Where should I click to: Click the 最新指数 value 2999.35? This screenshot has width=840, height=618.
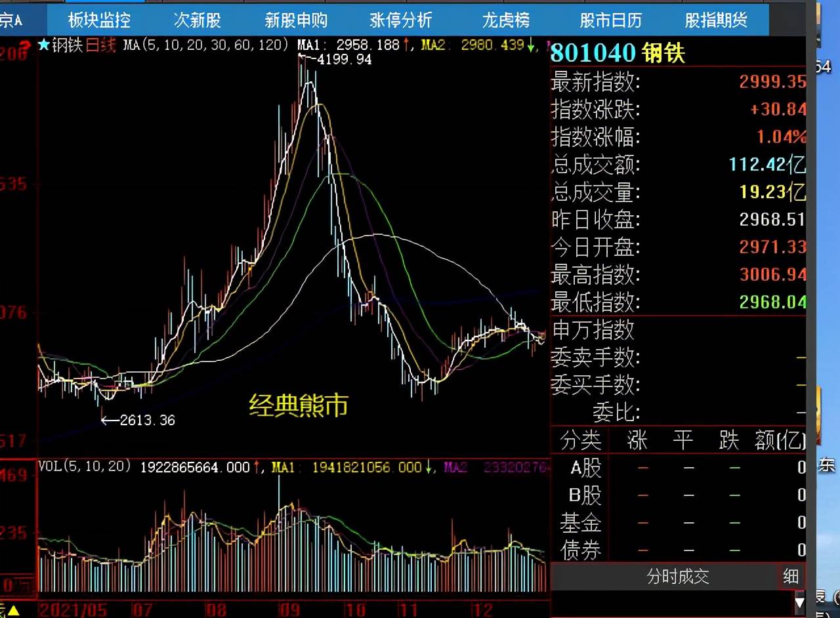tap(772, 82)
